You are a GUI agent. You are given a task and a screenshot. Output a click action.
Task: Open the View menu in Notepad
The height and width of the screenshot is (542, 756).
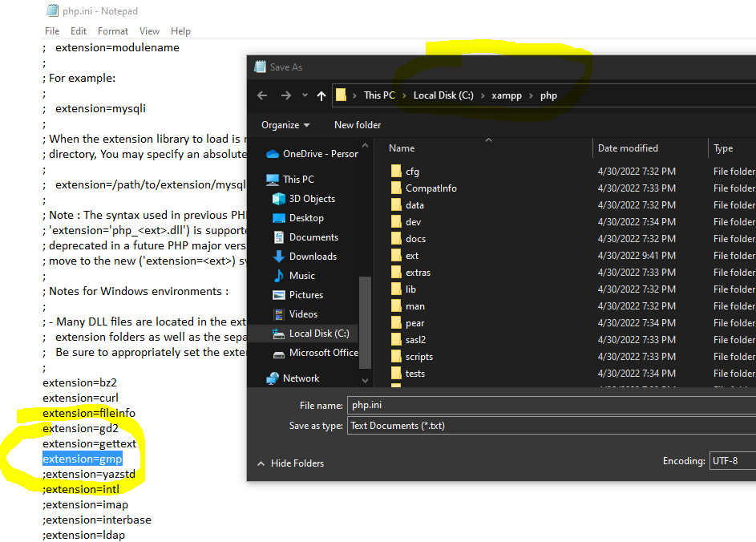pyautogui.click(x=149, y=31)
